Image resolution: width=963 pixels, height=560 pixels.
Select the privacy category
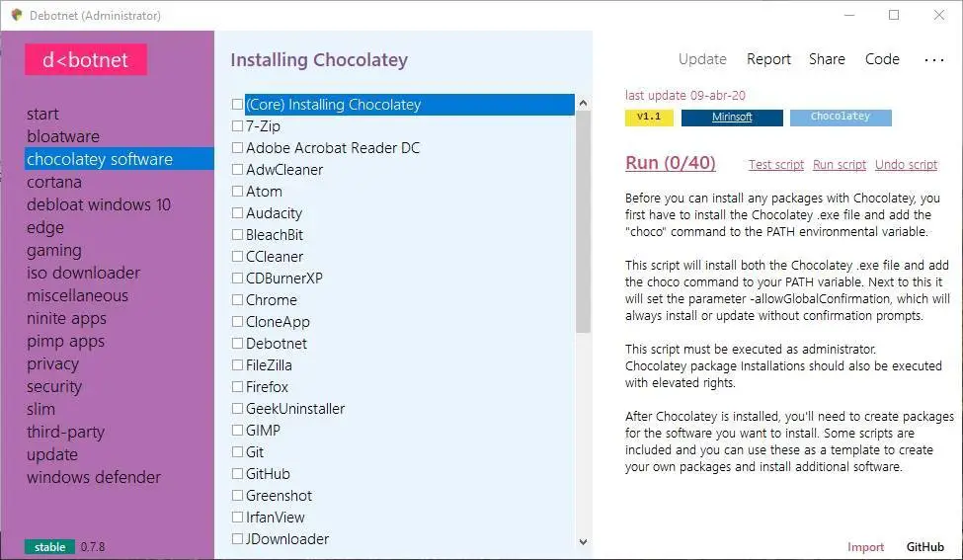tap(52, 364)
